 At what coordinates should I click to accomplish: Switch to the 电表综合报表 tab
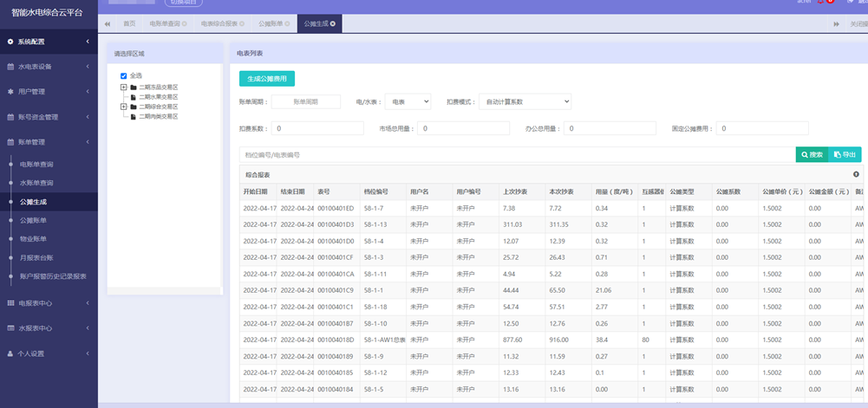coord(219,23)
